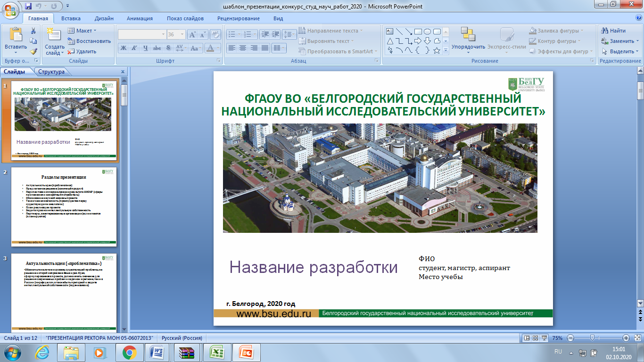Click the Office round button
The height and width of the screenshot is (362, 644).
[x=10, y=9]
